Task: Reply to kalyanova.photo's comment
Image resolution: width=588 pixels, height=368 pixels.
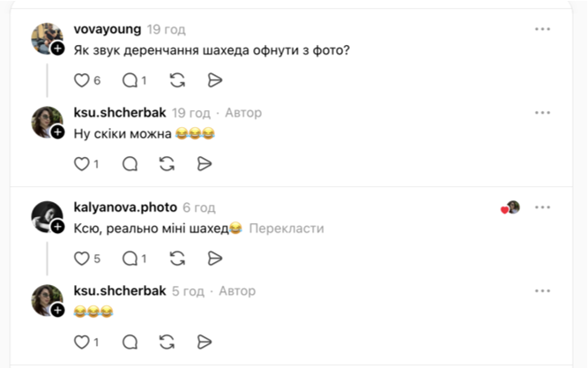Action: [x=130, y=258]
